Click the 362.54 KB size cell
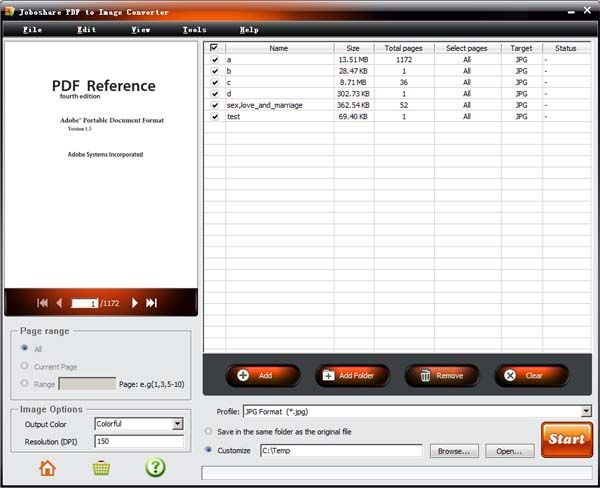Image resolution: width=600 pixels, height=488 pixels. [x=353, y=105]
